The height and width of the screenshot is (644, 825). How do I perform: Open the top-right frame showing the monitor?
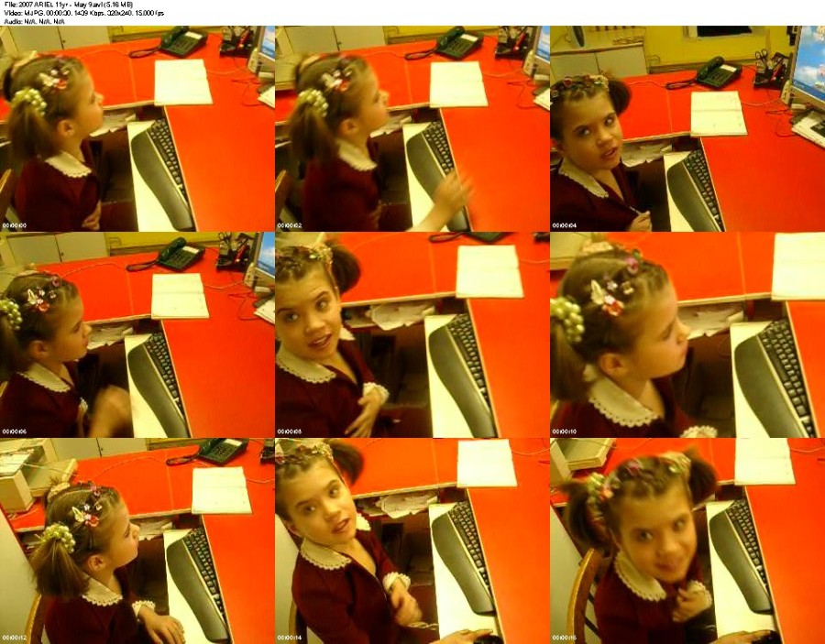[x=687, y=129]
